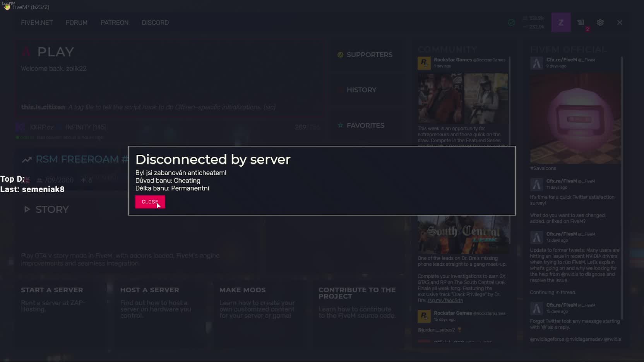Click the green status check icon
Screen dimensions: 644x362
(511, 22)
